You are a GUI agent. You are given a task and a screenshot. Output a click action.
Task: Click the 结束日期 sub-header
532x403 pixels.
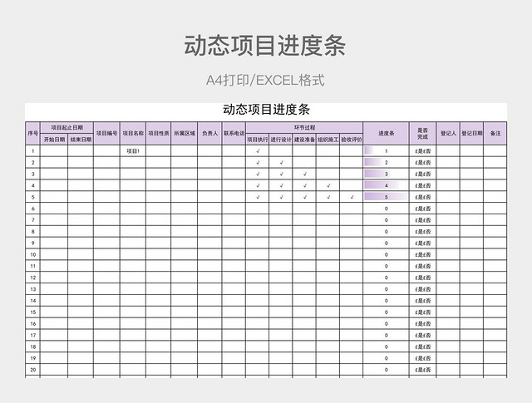coord(81,139)
